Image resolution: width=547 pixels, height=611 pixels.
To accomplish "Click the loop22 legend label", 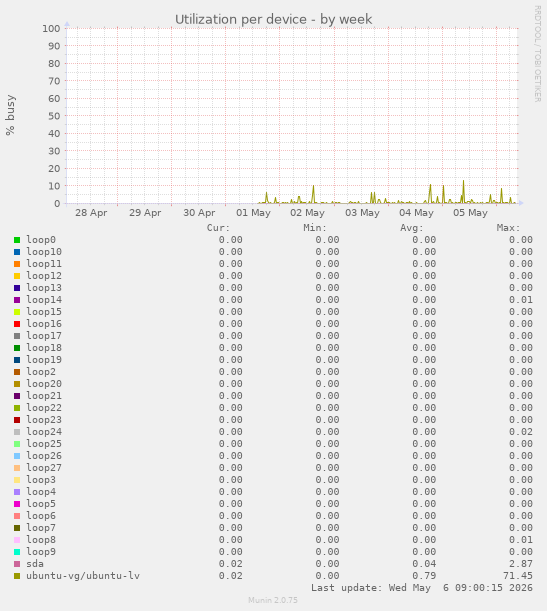I will pos(44,408).
